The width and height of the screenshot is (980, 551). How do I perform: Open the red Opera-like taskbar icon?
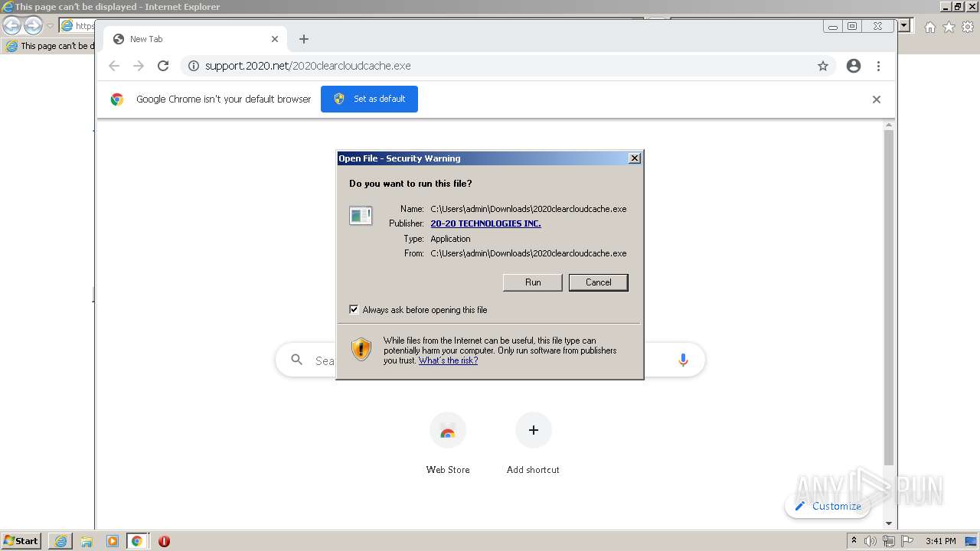click(164, 541)
